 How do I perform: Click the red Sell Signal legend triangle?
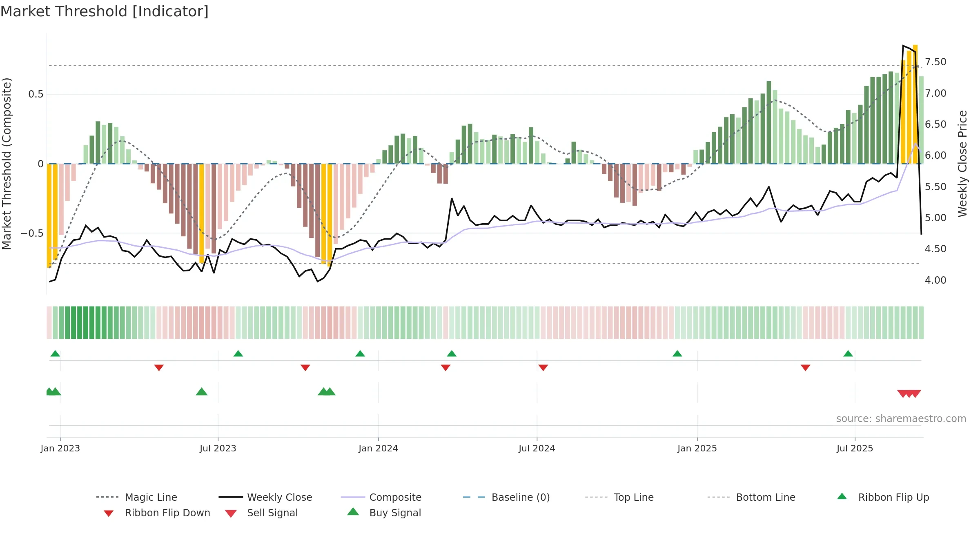[231, 513]
